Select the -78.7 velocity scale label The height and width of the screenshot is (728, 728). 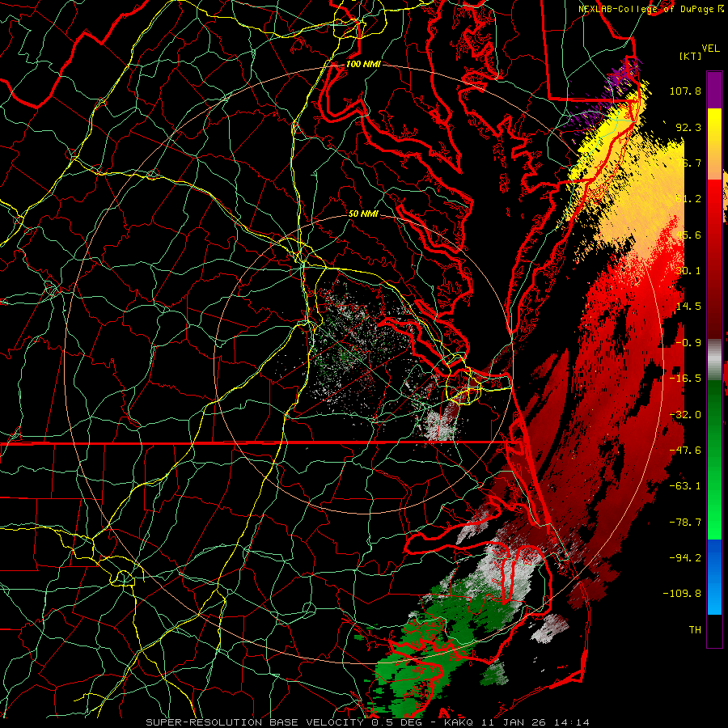[x=685, y=523]
